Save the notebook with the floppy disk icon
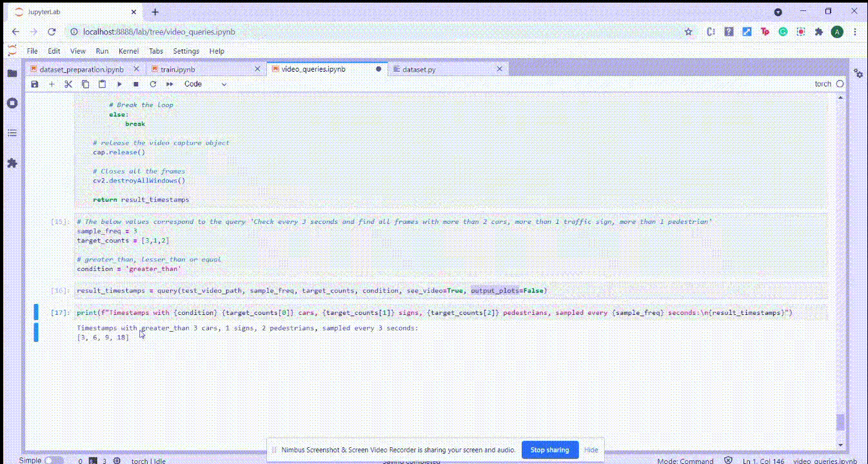 pyautogui.click(x=35, y=84)
